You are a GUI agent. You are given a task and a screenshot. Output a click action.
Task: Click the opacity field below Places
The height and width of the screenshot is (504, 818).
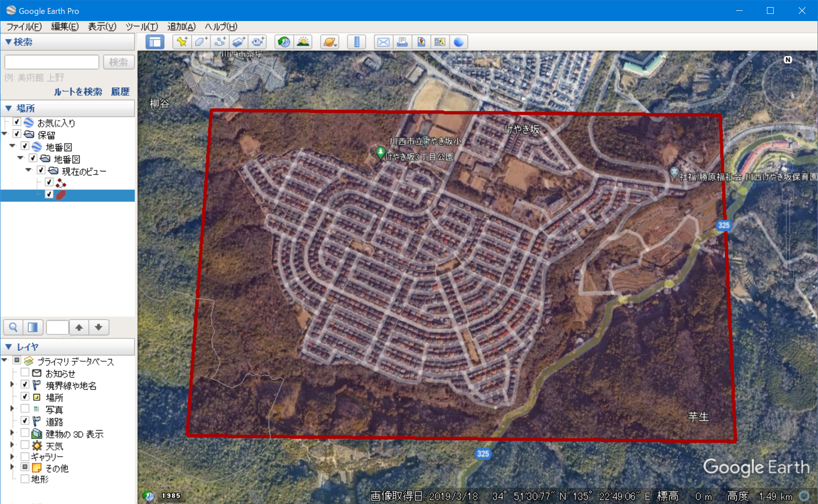[x=57, y=327]
